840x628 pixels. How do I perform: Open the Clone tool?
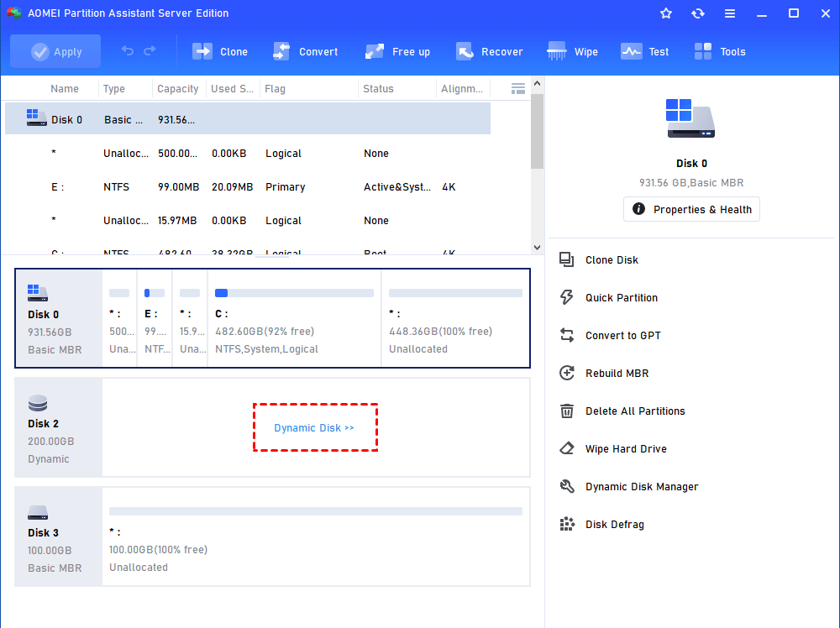pos(219,51)
